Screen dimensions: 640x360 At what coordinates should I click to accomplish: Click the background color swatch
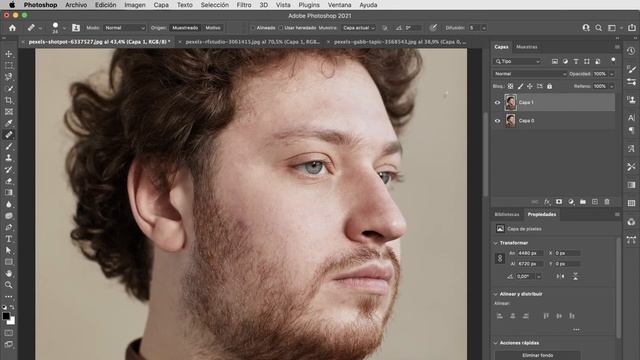tap(11, 321)
